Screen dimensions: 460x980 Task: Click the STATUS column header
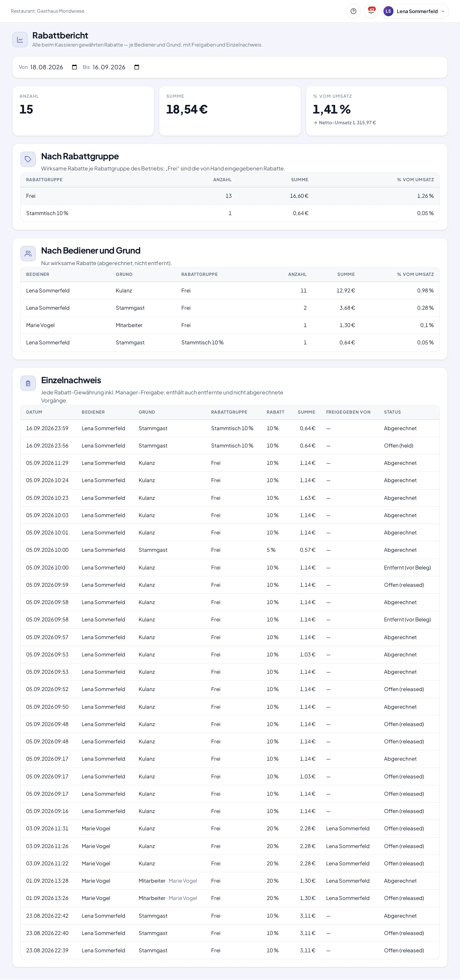[x=392, y=412]
